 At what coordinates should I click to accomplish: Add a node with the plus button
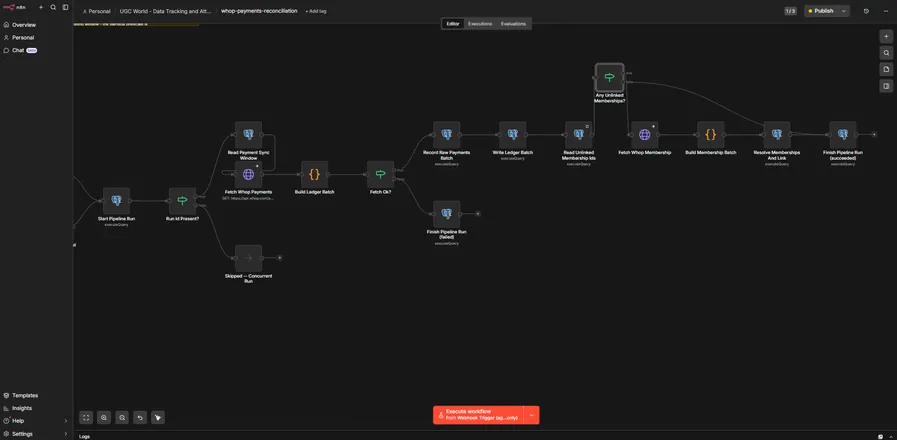(886, 36)
